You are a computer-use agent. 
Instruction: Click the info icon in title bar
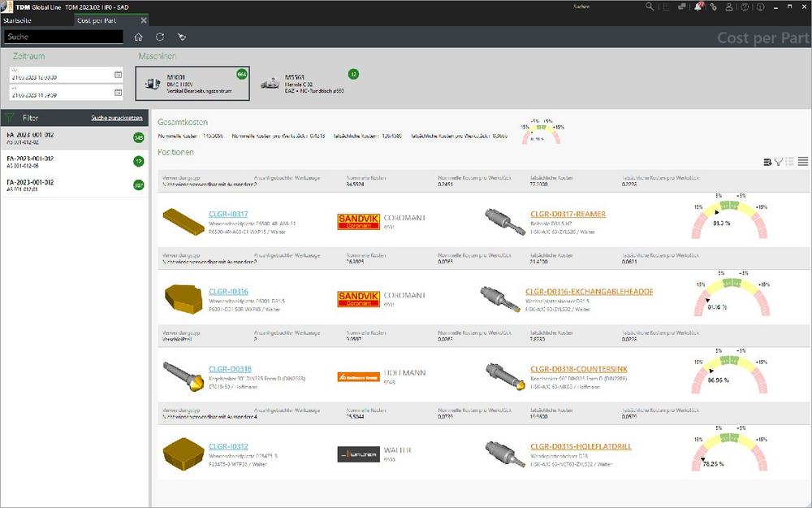pyautogui.click(x=760, y=7)
